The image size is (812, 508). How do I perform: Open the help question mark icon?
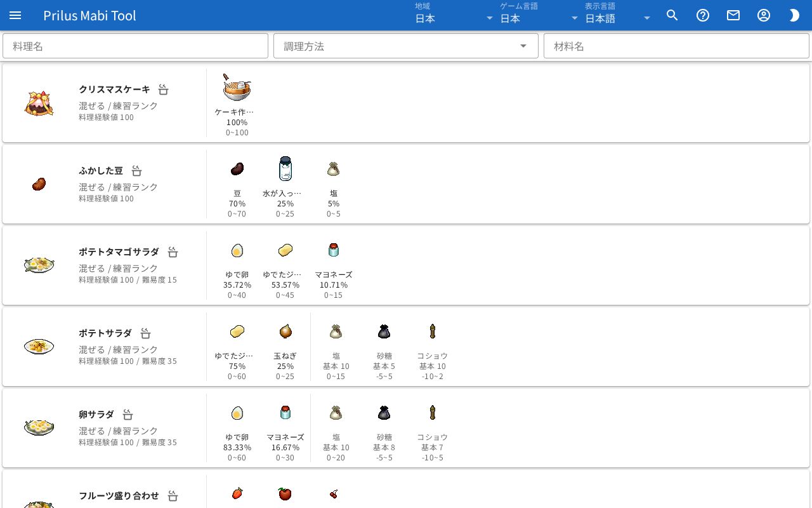coord(703,15)
